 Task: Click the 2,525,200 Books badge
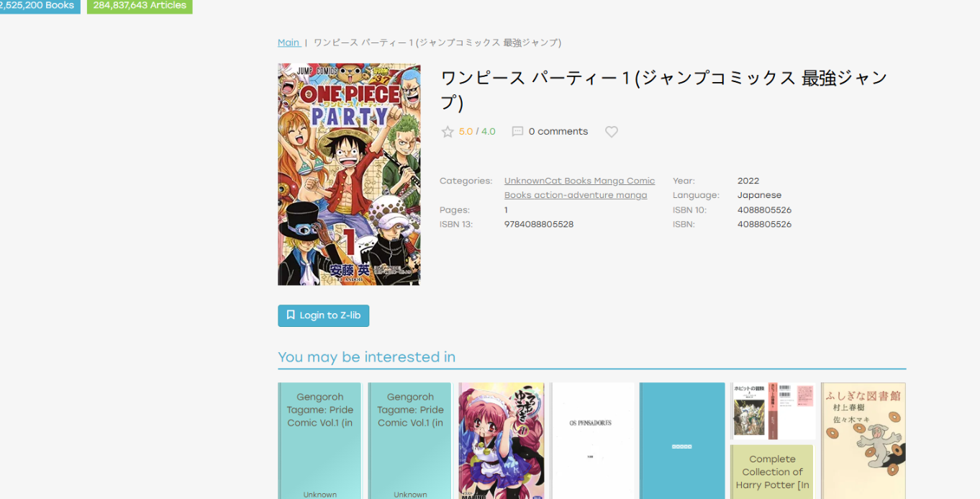pos(38,6)
